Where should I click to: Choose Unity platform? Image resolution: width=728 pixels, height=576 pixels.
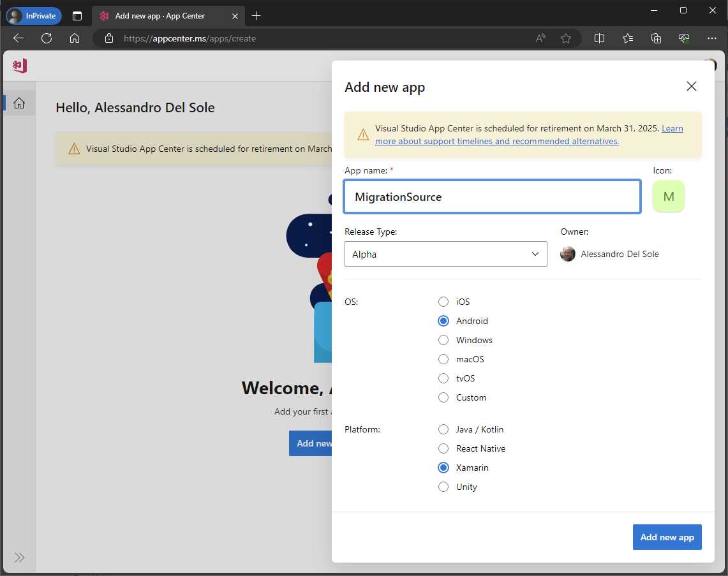[443, 487]
